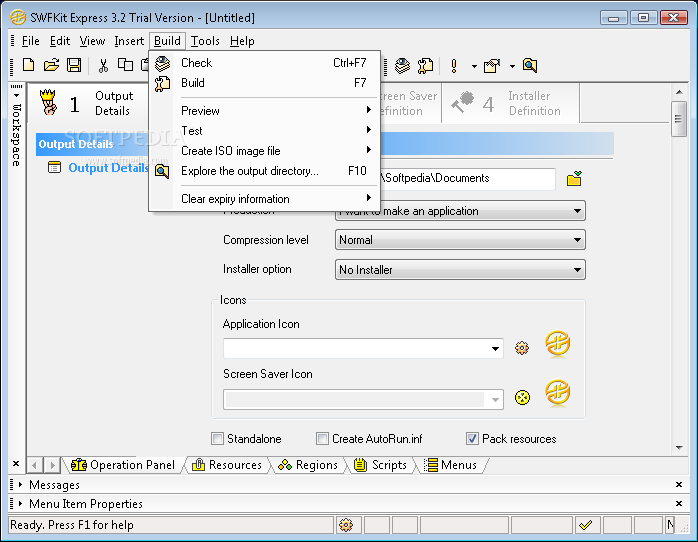
Task: Open Create ISO image file submenu
Action: tap(264, 151)
